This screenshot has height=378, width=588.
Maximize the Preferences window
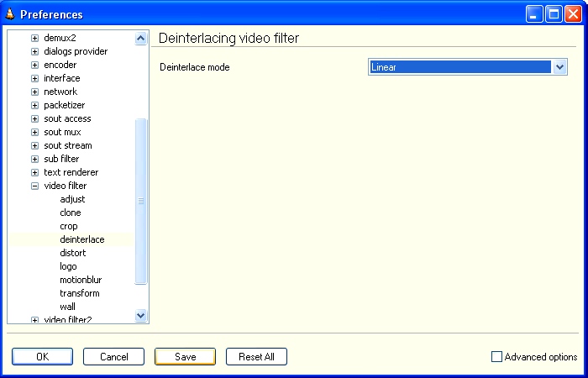(554, 14)
